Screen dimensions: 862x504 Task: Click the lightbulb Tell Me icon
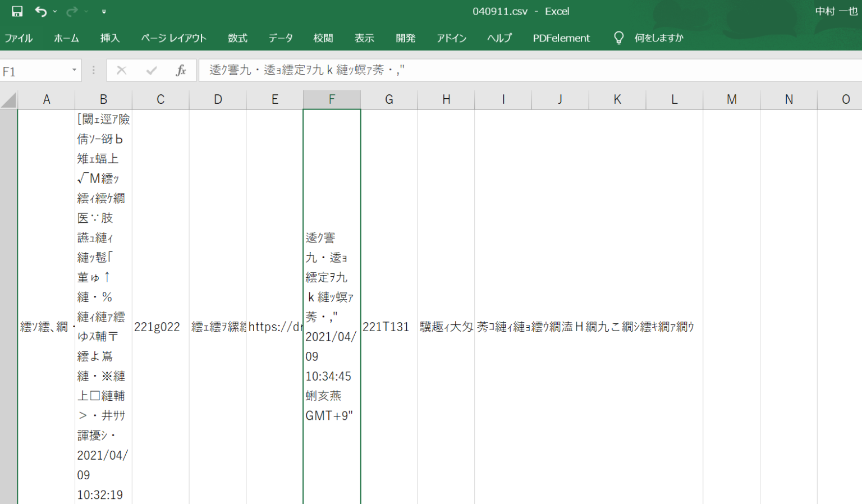click(618, 38)
